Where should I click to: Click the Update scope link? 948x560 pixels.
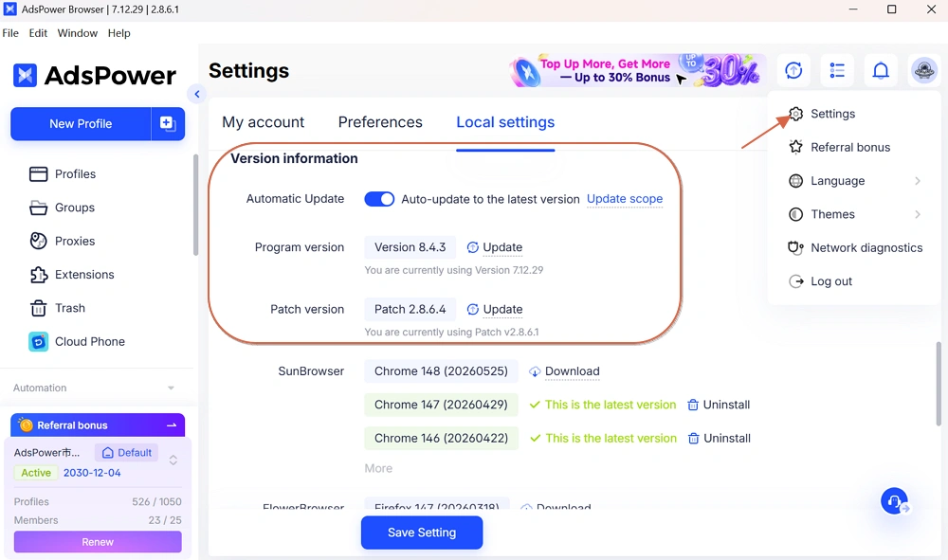point(625,199)
